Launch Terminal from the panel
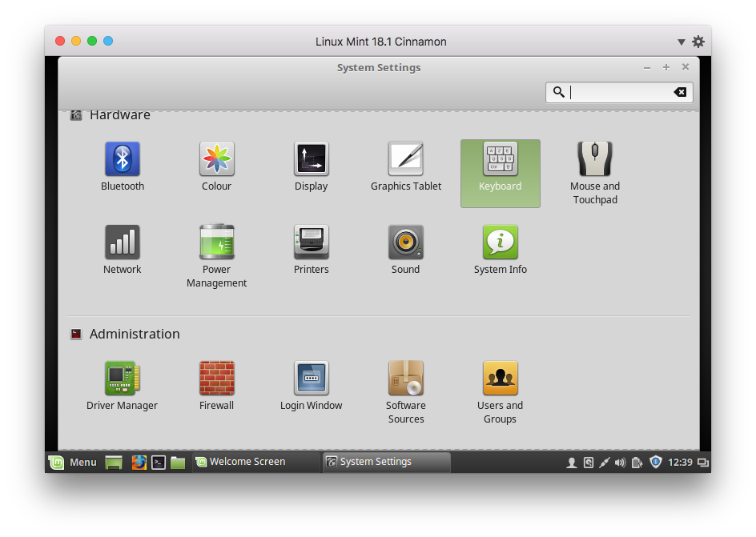This screenshot has width=756, height=537. click(x=159, y=463)
